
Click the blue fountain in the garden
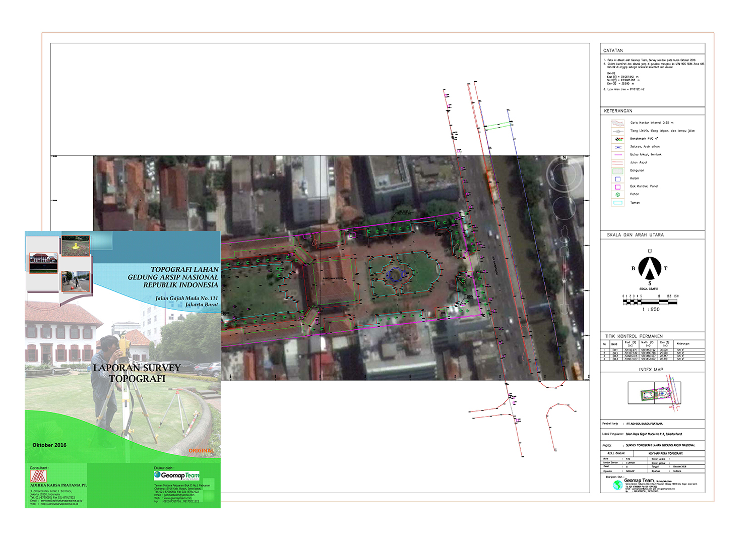(x=396, y=274)
